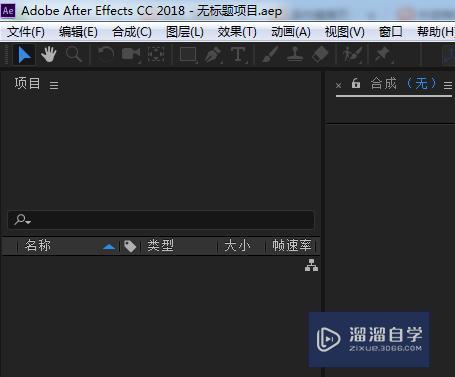This screenshot has height=377, width=455.
Task: Select the Zoom magnifier tool
Action: [73, 54]
